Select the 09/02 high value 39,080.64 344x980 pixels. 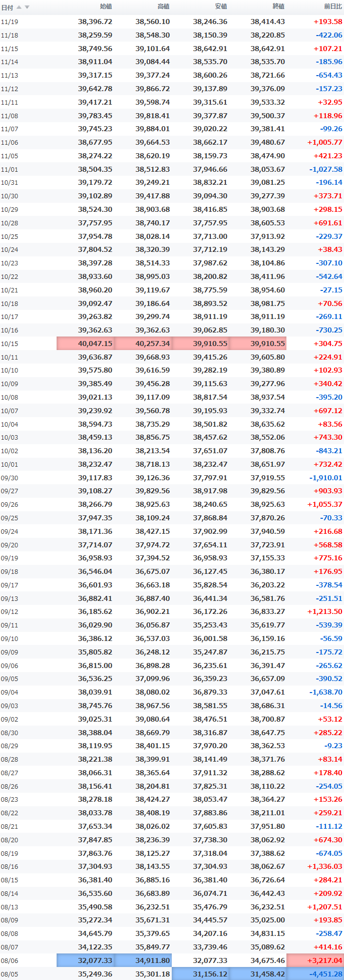click(x=153, y=719)
